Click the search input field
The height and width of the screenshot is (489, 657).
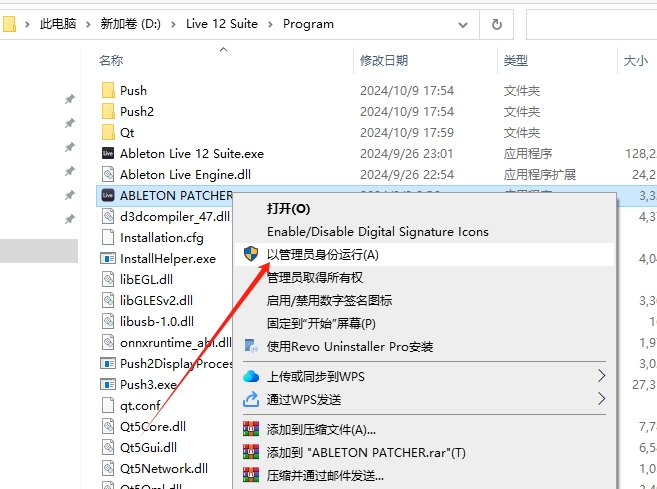pos(590,23)
